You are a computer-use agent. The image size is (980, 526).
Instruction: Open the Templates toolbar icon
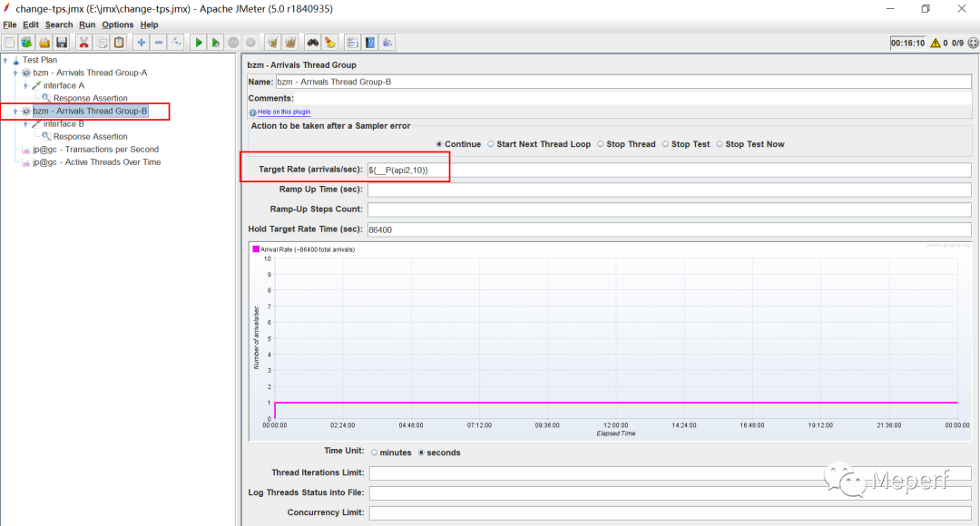[27, 43]
